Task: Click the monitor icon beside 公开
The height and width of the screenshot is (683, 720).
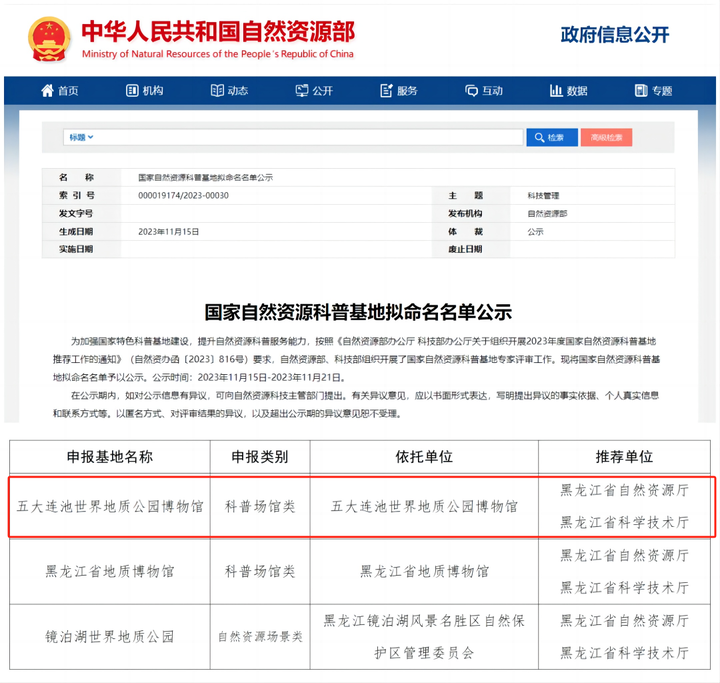Action: click(x=302, y=90)
